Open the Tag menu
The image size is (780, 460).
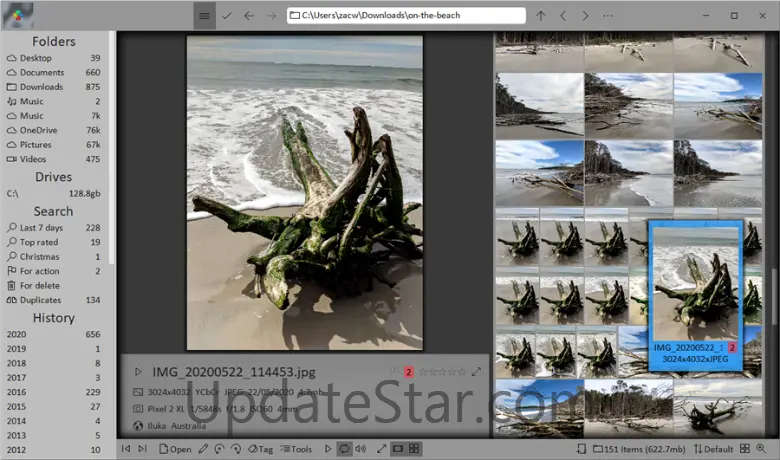[x=260, y=449]
